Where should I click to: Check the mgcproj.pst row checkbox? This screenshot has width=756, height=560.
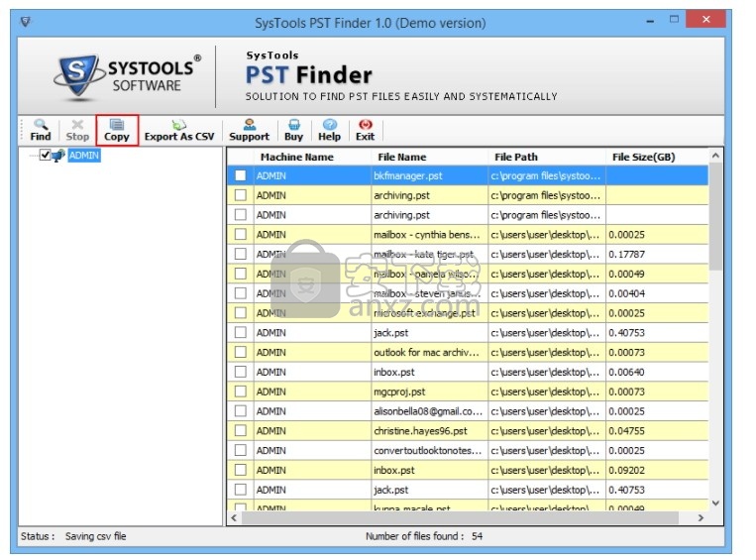click(240, 392)
